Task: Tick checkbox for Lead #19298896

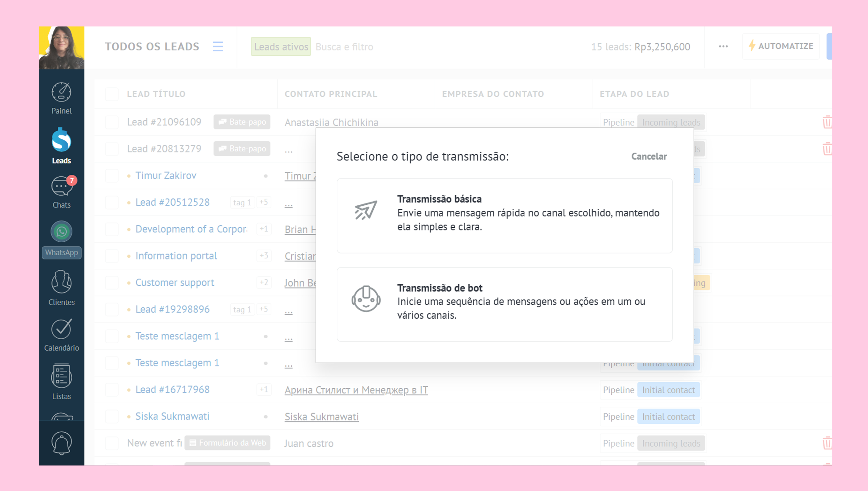Action: tap(112, 309)
